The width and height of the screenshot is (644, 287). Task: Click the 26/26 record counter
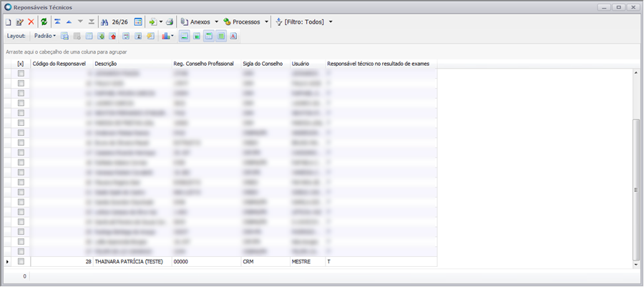pyautogui.click(x=120, y=22)
